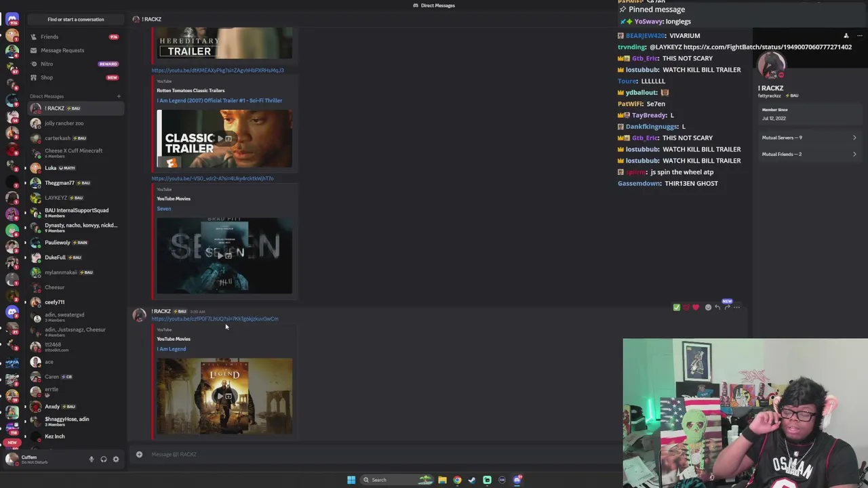Open the purple Discord server icon with badge 3
The image size is (868, 488).
(12, 312)
